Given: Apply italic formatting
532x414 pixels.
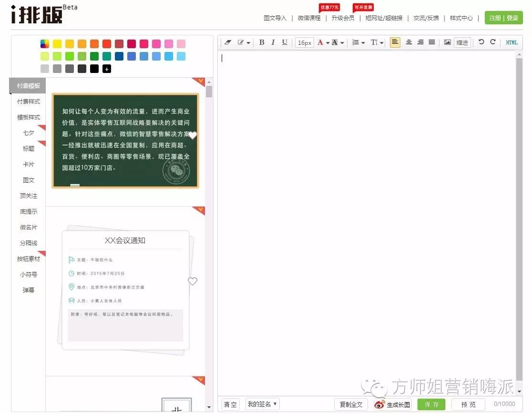Looking at the screenshot, I should pyautogui.click(x=273, y=42).
